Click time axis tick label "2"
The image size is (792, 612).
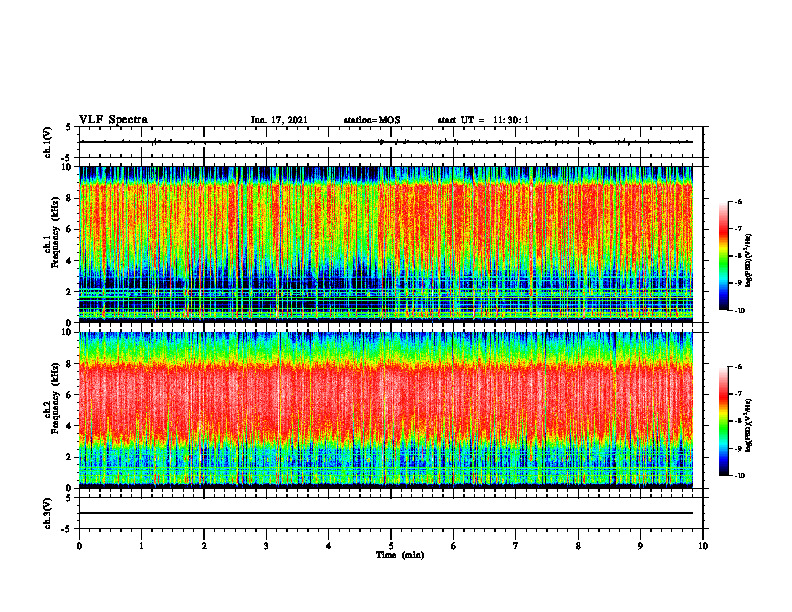(x=204, y=546)
